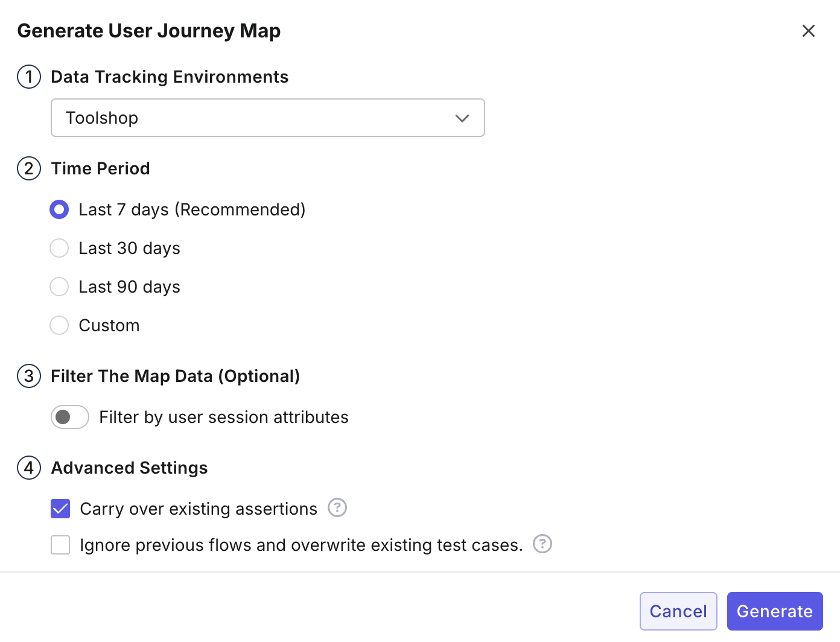Click the help icon beside Ignore previous flows
The image size is (840, 642).
(542, 544)
